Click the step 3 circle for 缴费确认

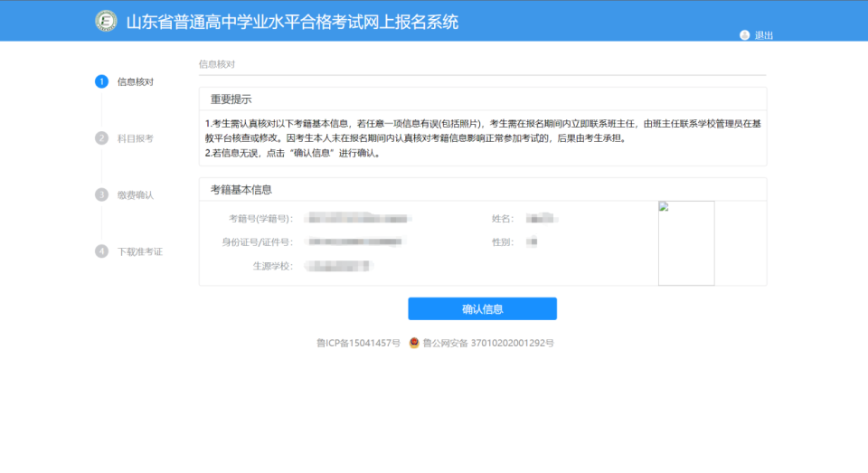[101, 194]
